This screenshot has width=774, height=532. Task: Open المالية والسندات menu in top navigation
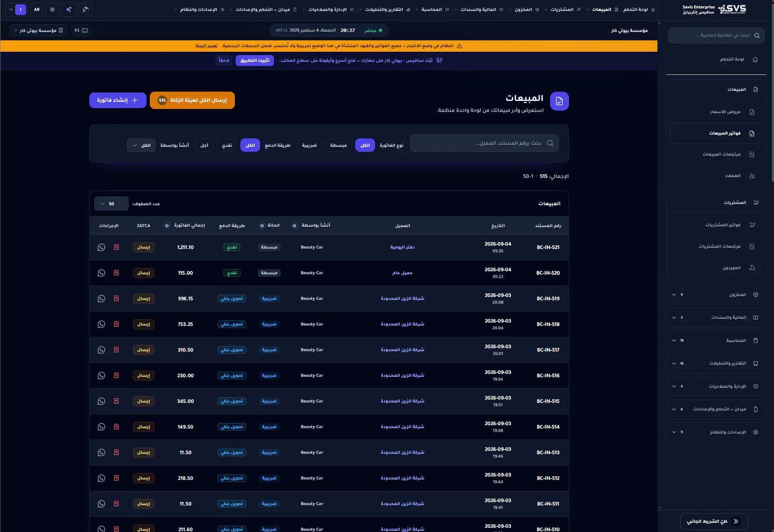(x=479, y=9)
